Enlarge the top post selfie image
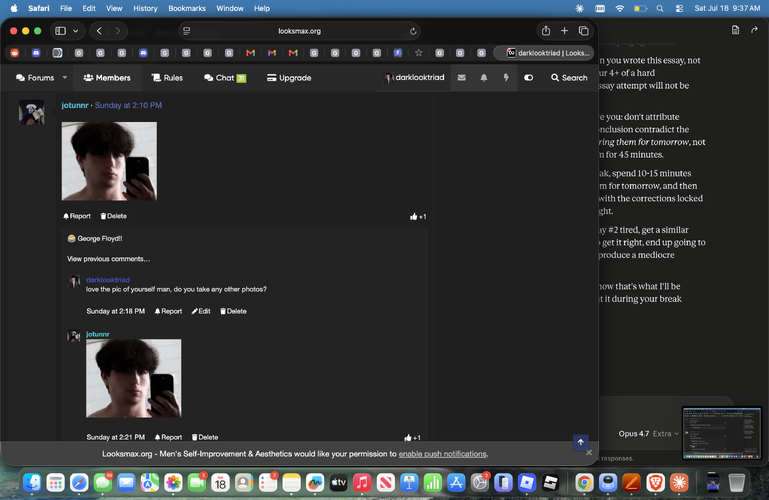The width and height of the screenshot is (769, 500). [x=109, y=161]
